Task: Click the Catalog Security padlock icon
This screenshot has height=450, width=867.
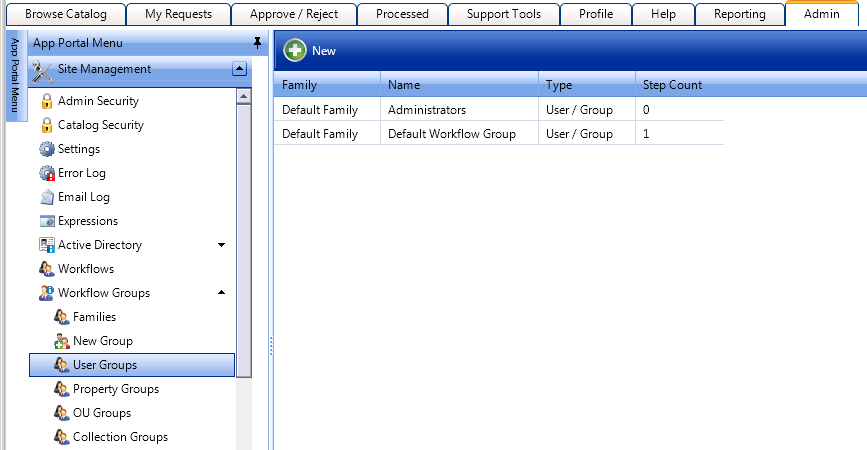Action: click(46, 125)
